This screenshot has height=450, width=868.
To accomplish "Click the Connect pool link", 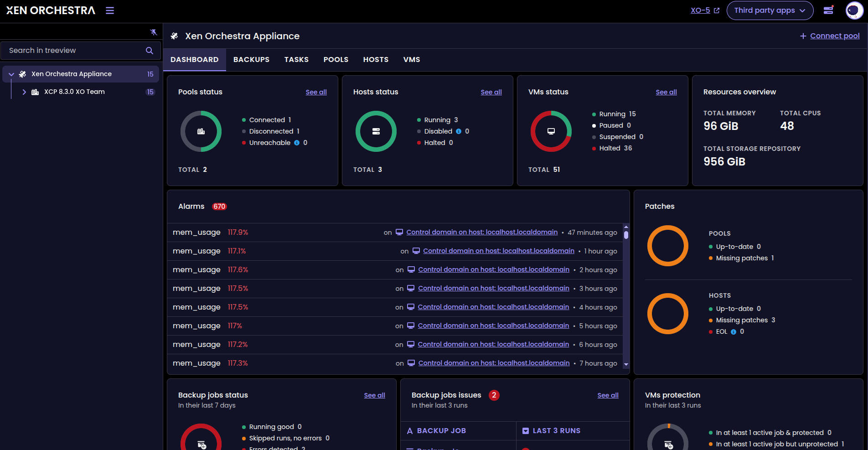I will [x=834, y=36].
